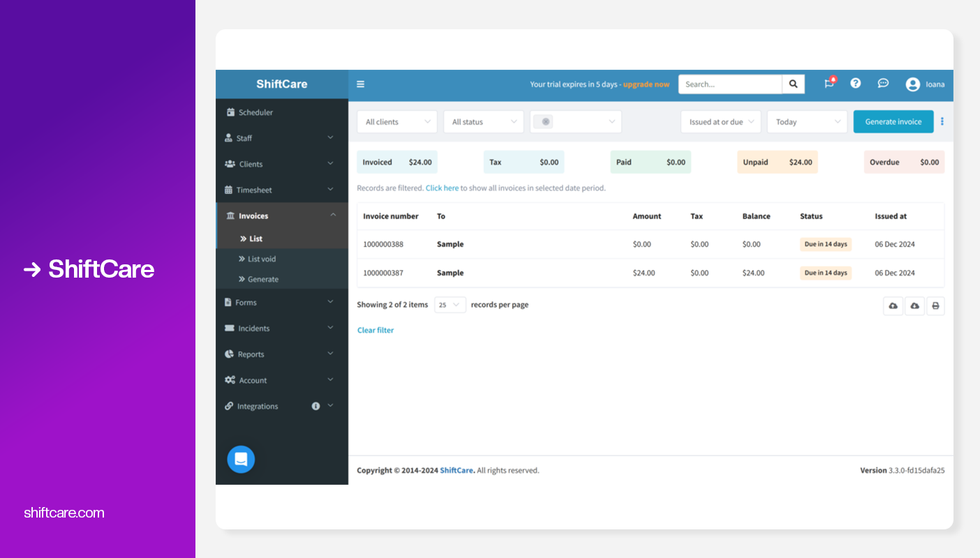This screenshot has width=980, height=558.
Task: Collapse the Invoices menu chevron
Action: pyautogui.click(x=333, y=215)
